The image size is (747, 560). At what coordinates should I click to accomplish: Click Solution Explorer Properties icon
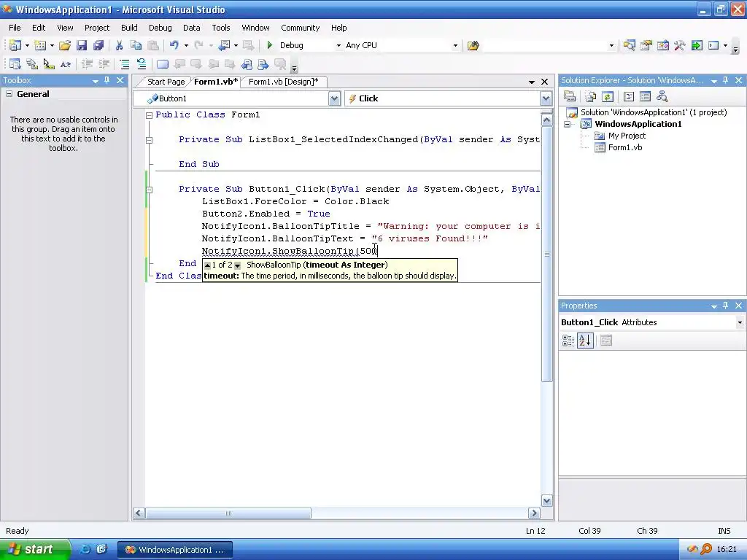(570, 97)
